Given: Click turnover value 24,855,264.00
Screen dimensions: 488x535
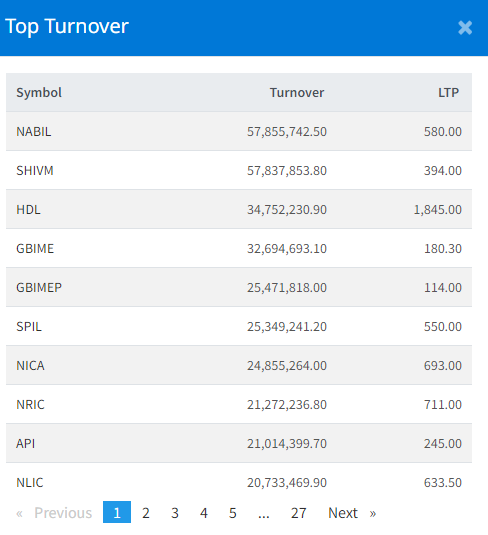Looking at the screenshot, I should pyautogui.click(x=287, y=365).
